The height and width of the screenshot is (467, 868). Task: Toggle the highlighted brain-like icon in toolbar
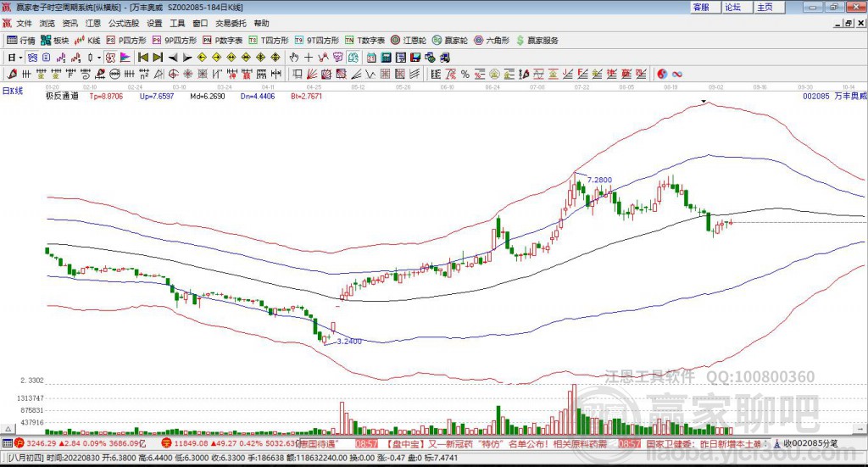pyautogui.click(x=353, y=58)
